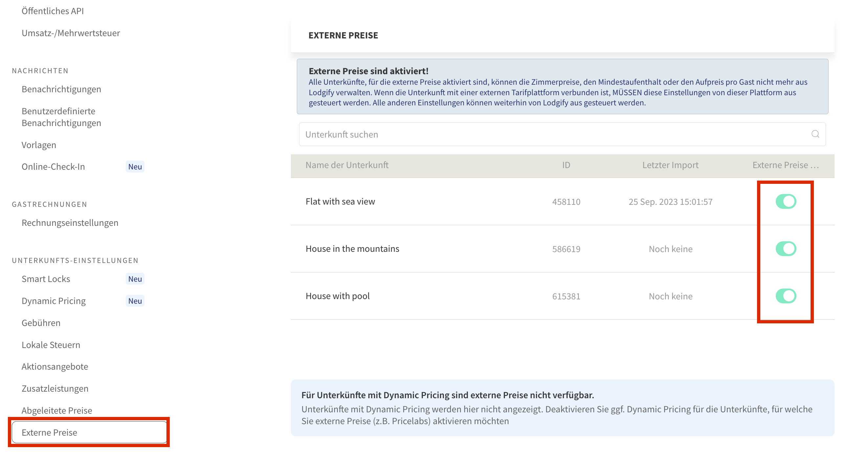Disable external prices for House in the mountains
868x455 pixels.
coord(786,249)
